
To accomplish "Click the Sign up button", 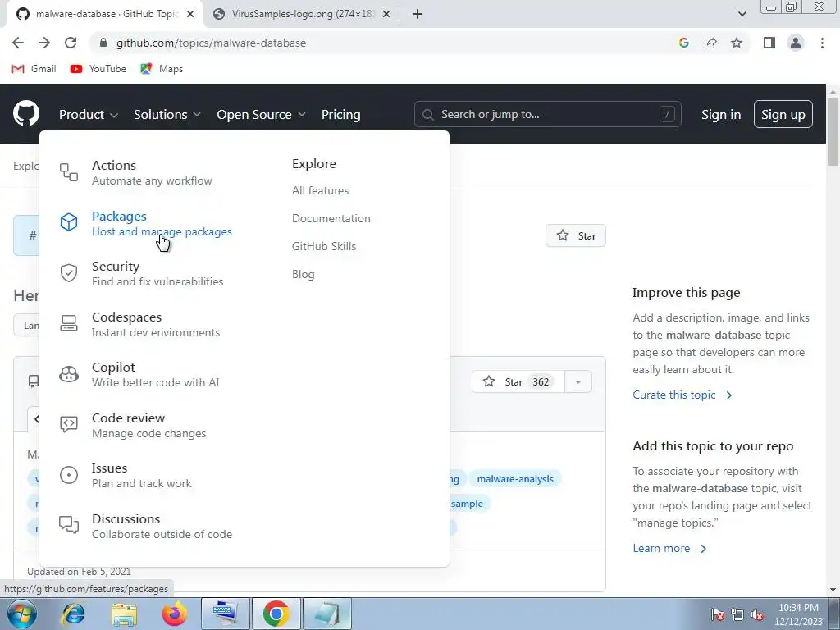I will [783, 114].
